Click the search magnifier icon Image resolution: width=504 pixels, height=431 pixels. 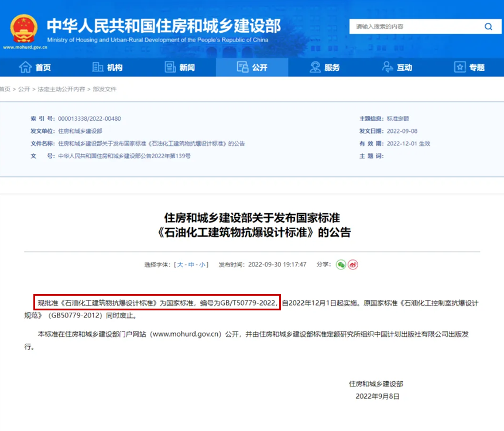click(488, 27)
